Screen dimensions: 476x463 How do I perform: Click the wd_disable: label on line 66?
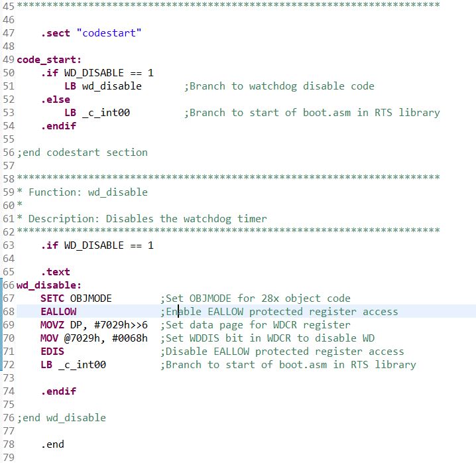(49, 285)
